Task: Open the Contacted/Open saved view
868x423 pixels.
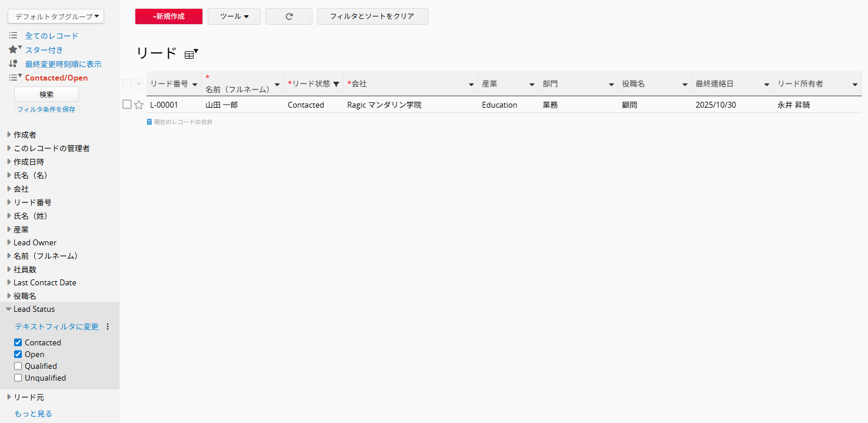Action: [x=56, y=78]
